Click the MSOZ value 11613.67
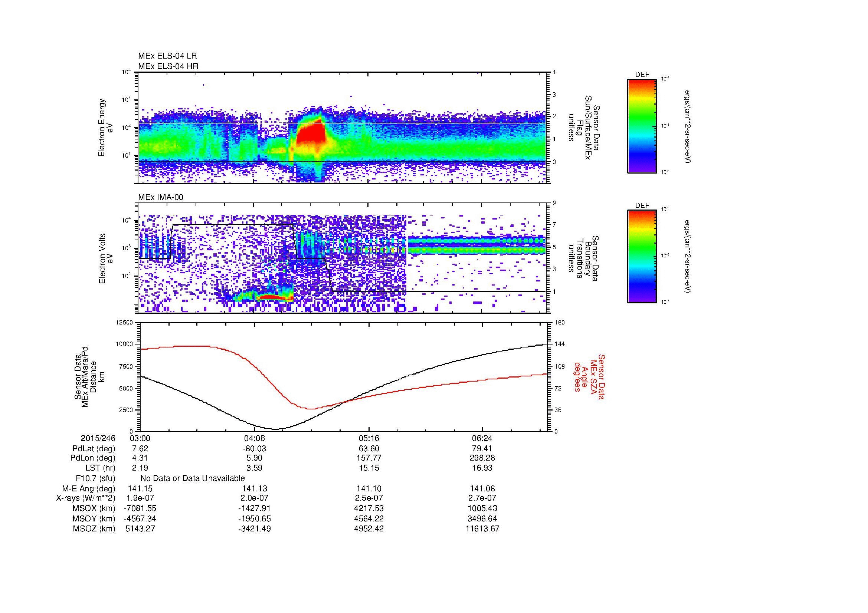Screen dimensions: 868x613 [x=483, y=529]
